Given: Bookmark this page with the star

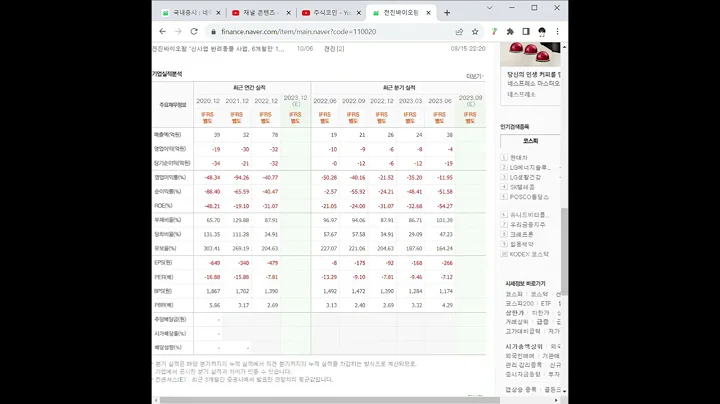Looking at the screenshot, I should (x=475, y=32).
